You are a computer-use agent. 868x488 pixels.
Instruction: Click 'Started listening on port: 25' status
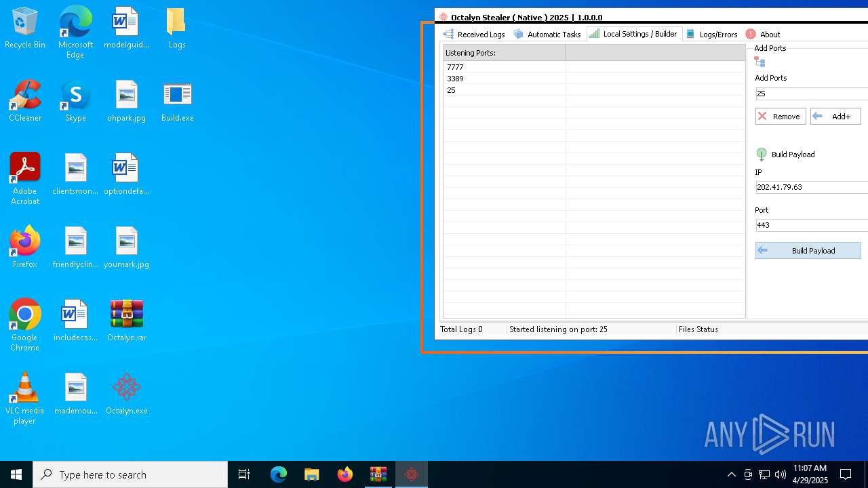558,329
